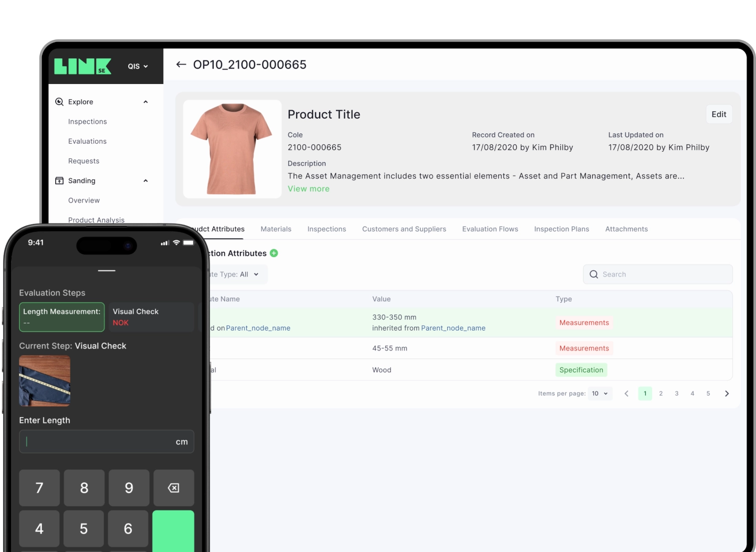Open the Type: All filter dropdown

[256, 274]
